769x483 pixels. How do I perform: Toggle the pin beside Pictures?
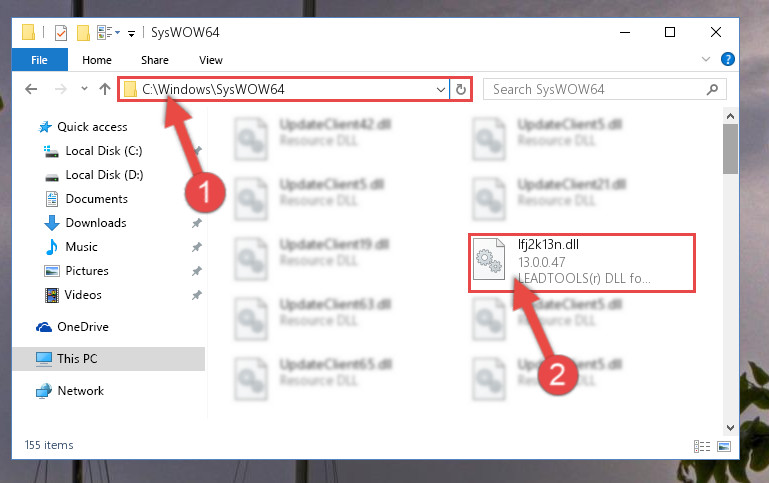point(197,271)
